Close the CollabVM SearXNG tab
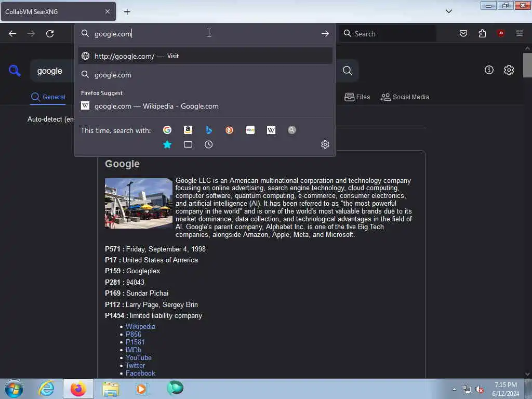Viewport: 532px width, 399px height. [108, 11]
